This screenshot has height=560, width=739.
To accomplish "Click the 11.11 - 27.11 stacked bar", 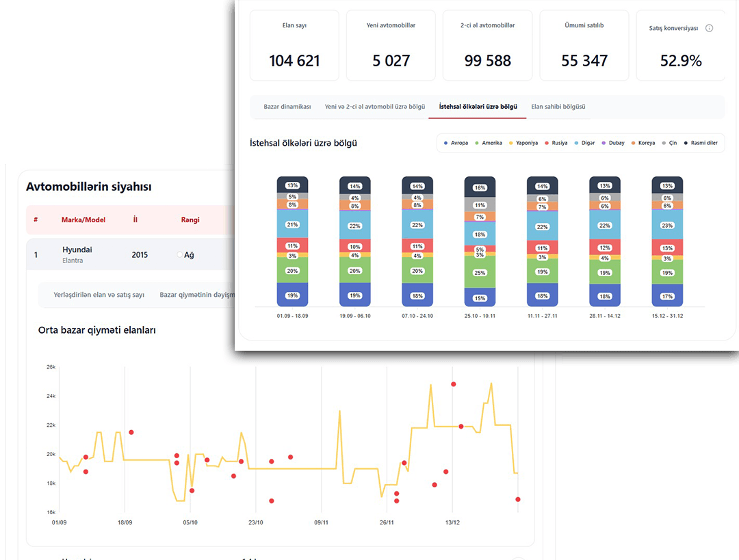I will (x=542, y=241).
